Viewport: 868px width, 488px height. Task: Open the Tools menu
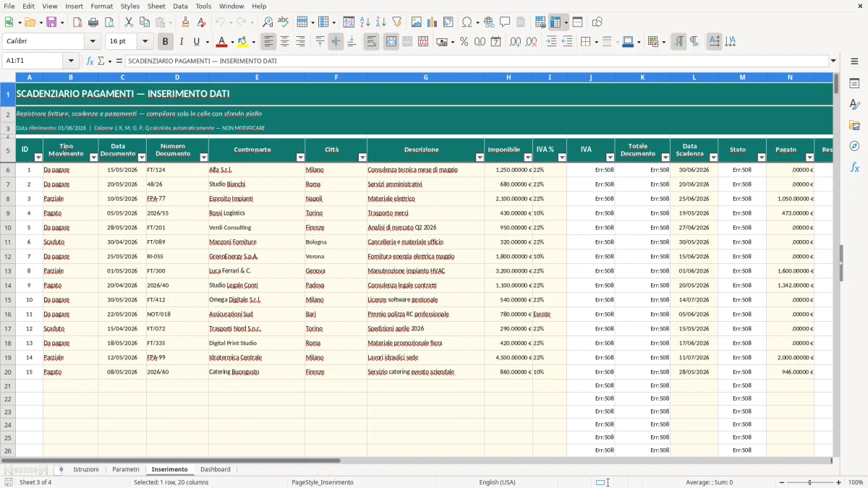pos(203,6)
